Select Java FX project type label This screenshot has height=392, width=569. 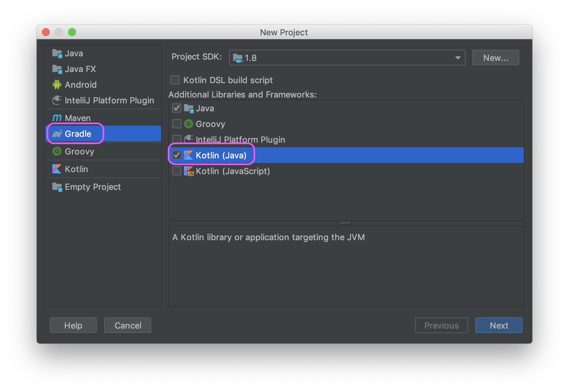pos(81,69)
